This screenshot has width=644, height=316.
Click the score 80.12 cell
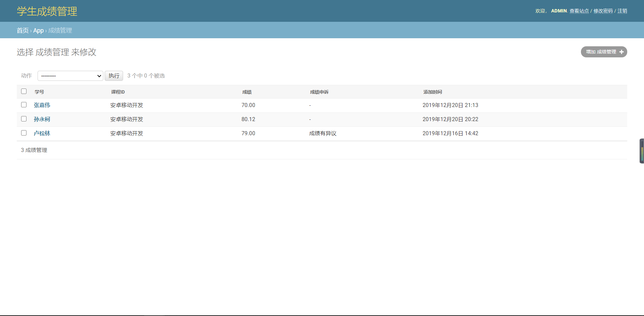248,119
